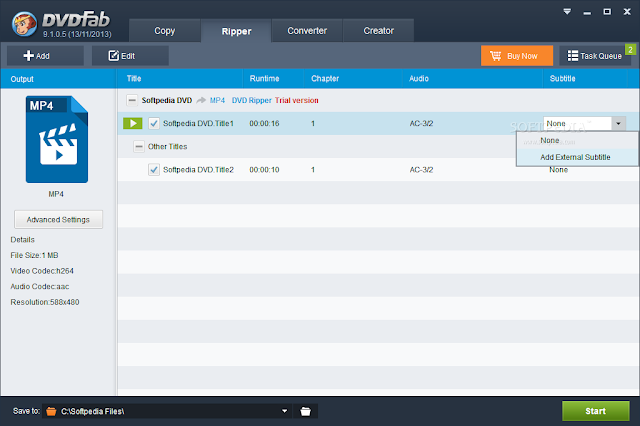Maximize the DVDFab window
The width and height of the screenshot is (640, 426).
[x=607, y=11]
